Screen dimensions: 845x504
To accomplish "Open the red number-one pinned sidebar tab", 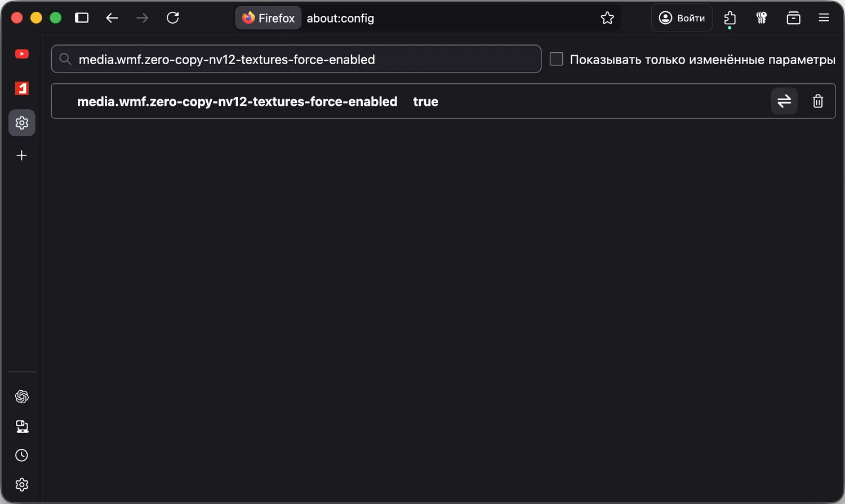I will (x=22, y=88).
